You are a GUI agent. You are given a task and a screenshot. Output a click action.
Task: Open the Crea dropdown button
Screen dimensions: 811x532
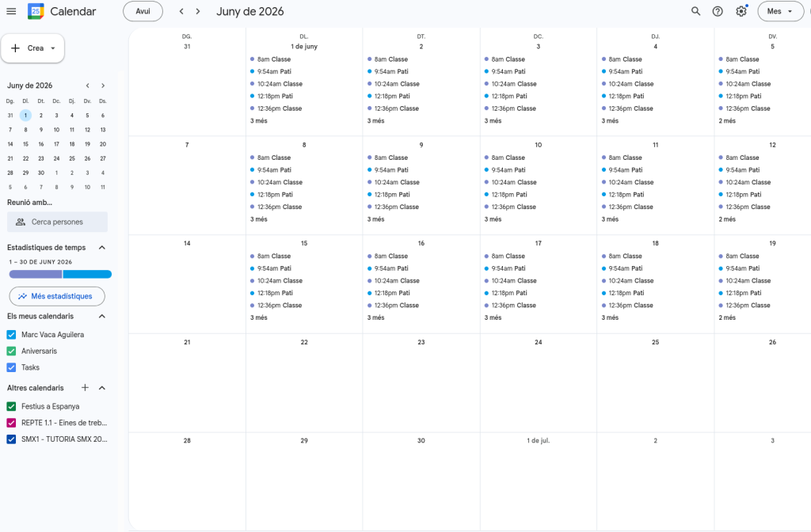pos(33,48)
